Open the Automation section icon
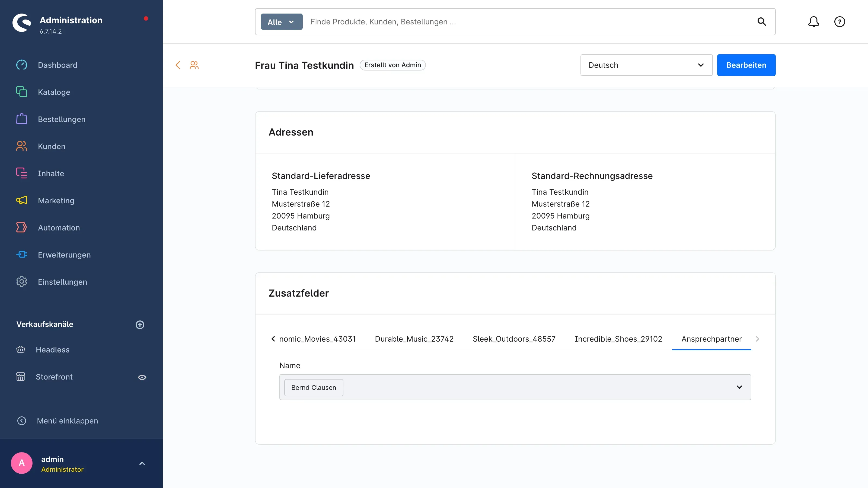The width and height of the screenshot is (868, 488). (22, 228)
